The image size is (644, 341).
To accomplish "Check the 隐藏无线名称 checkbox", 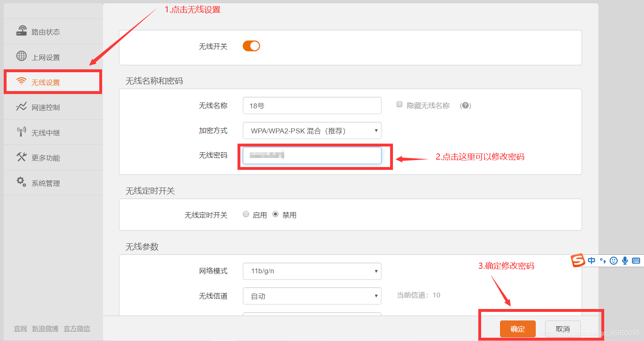I will click(x=400, y=105).
